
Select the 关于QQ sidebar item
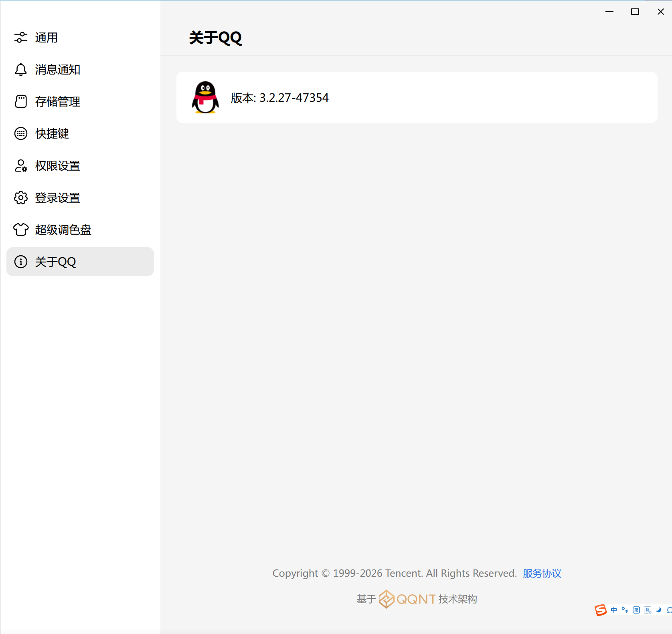coord(80,262)
